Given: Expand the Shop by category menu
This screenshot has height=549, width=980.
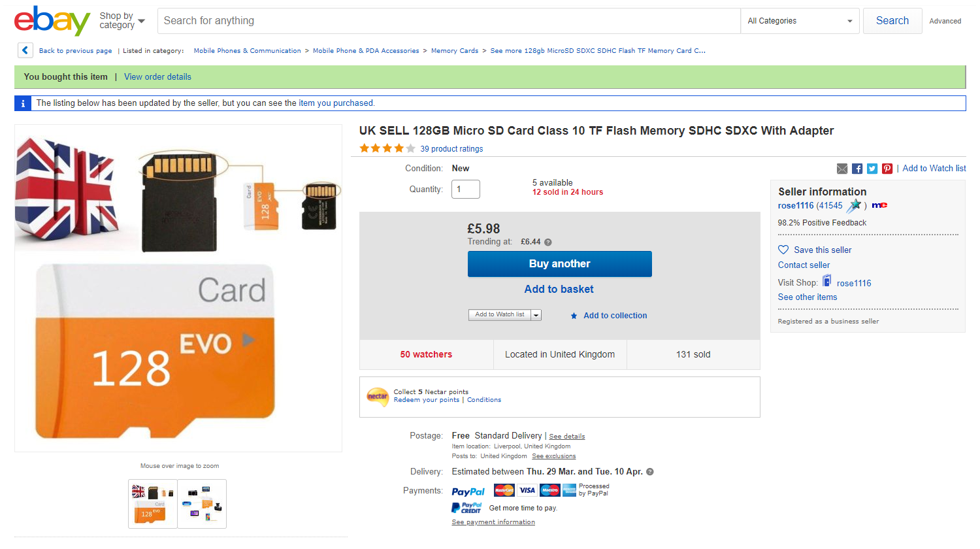Looking at the screenshot, I should (x=122, y=21).
